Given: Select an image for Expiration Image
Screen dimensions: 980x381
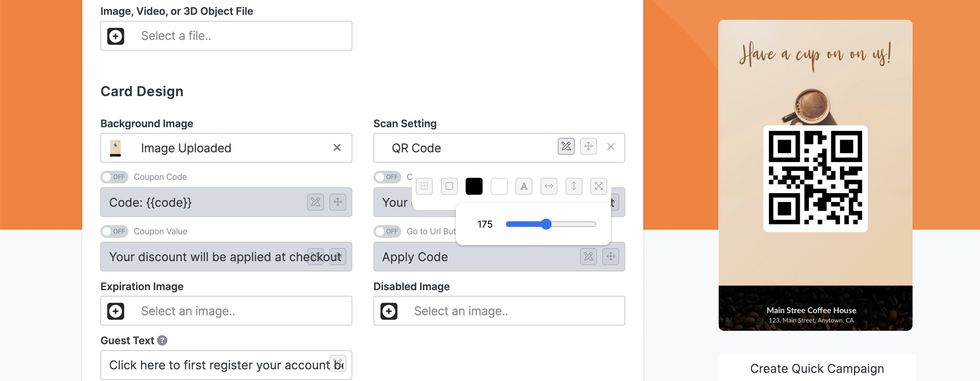Looking at the screenshot, I should tap(226, 311).
